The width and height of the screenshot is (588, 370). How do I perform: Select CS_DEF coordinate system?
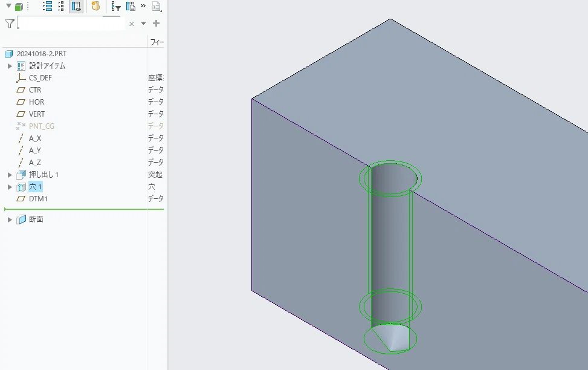click(40, 78)
